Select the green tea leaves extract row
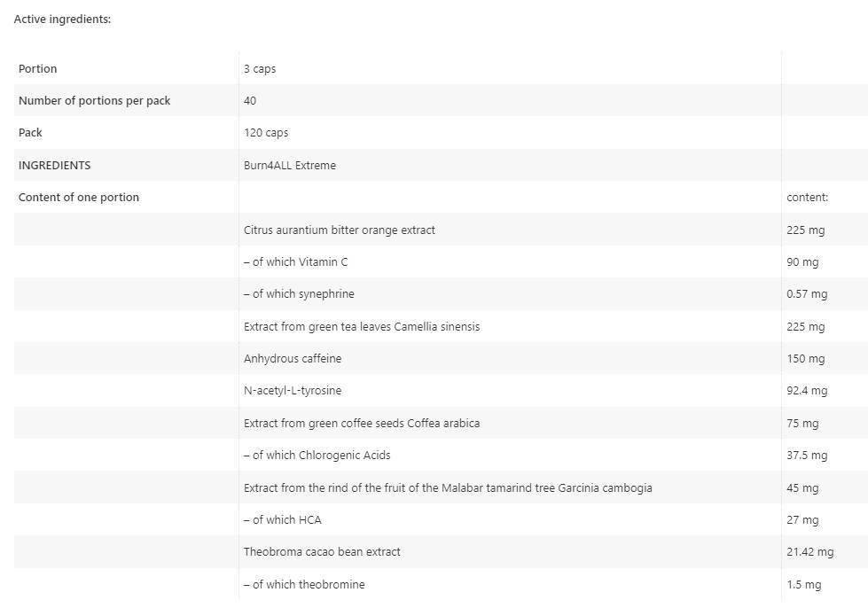Screen dimensions: 868x608 tap(362, 327)
